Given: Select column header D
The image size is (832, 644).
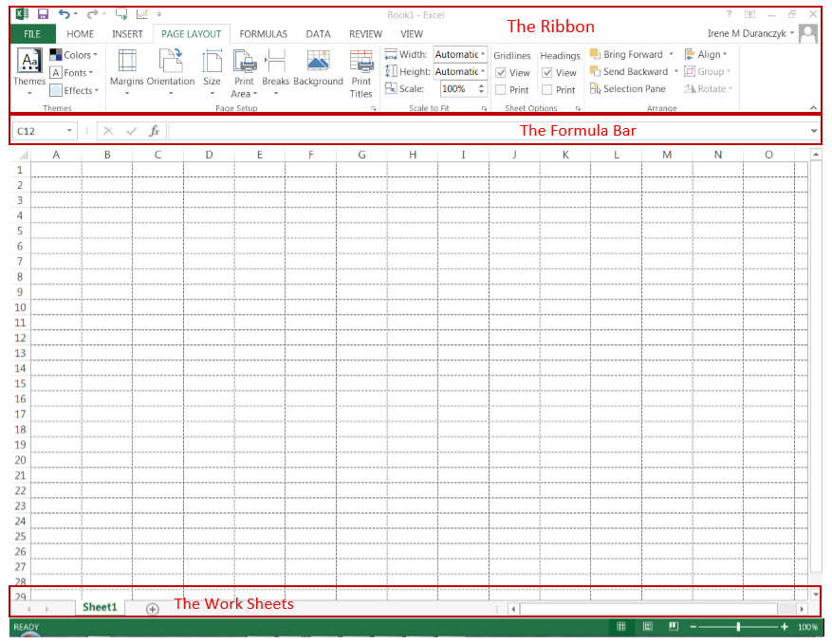Looking at the screenshot, I should click(x=209, y=155).
